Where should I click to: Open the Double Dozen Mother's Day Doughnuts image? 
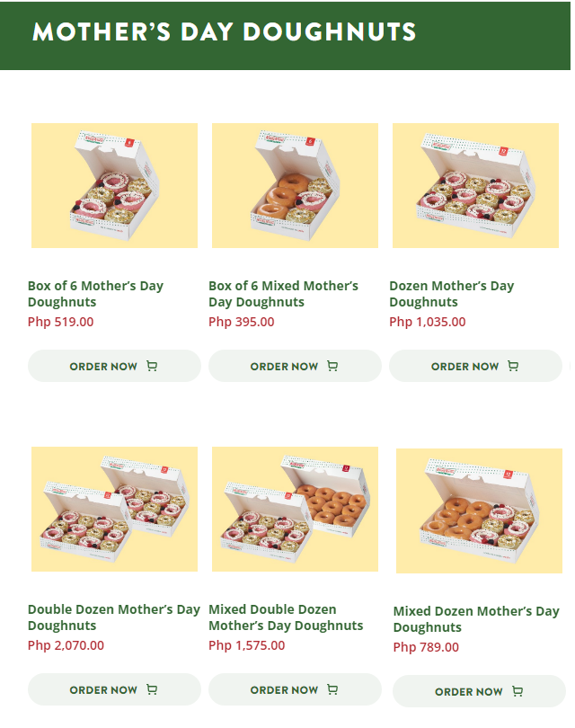[114, 509]
